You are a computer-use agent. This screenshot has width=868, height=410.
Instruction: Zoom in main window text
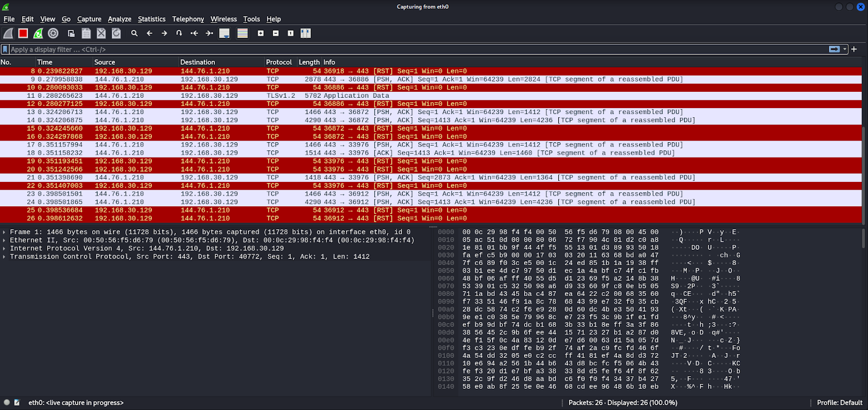pyautogui.click(x=260, y=34)
